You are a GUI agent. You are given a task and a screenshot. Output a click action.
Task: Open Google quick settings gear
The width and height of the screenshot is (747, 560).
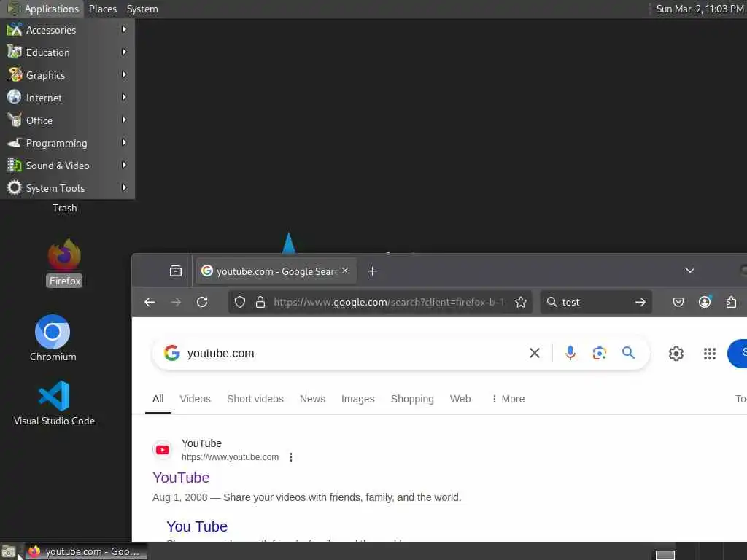676,354
